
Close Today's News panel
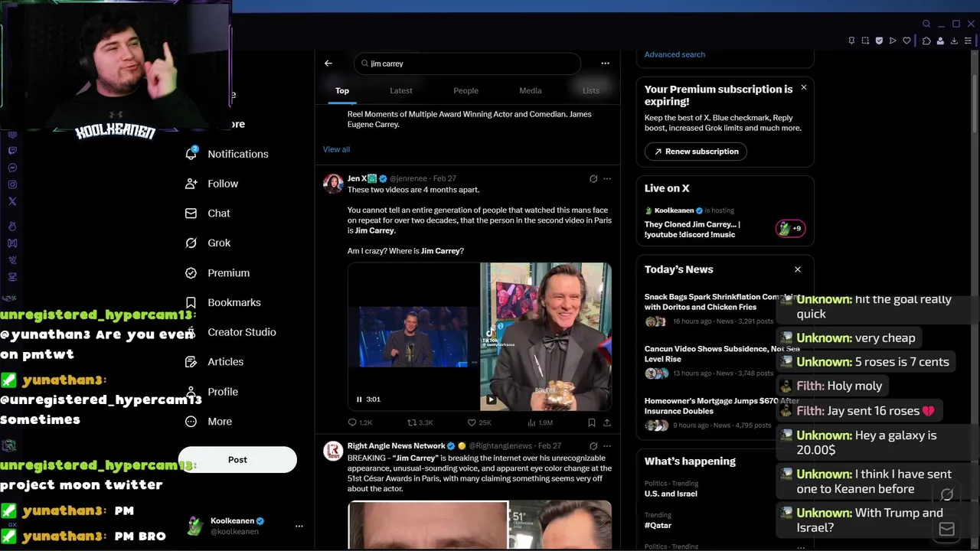pos(798,269)
